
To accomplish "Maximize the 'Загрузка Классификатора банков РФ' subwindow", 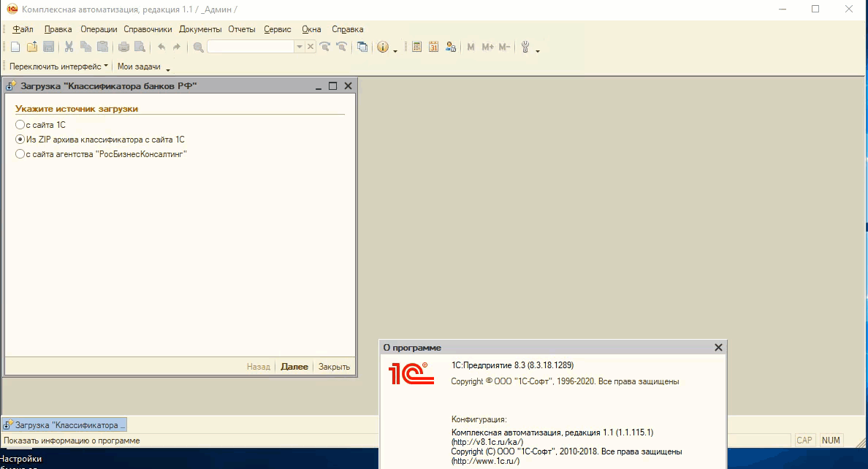I will (332, 85).
